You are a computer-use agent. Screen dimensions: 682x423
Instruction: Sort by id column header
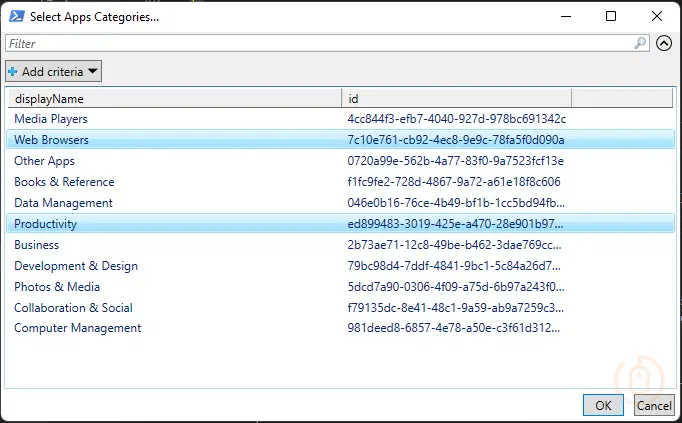click(x=456, y=98)
